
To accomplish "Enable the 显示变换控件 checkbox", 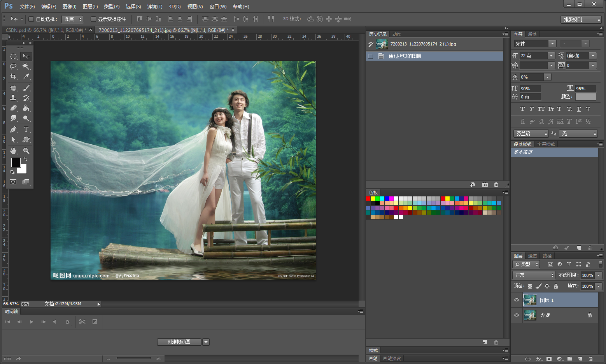I will [x=93, y=19].
